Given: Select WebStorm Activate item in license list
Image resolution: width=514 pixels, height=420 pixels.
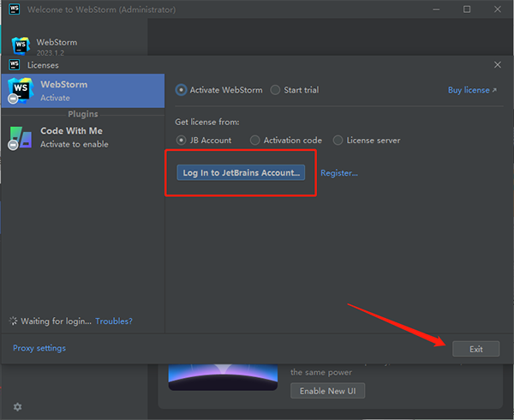Looking at the screenshot, I should point(83,91).
